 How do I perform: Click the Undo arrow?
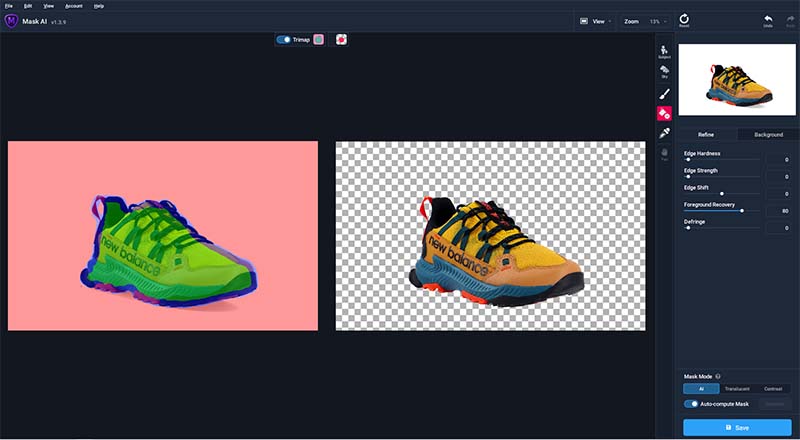click(x=767, y=20)
